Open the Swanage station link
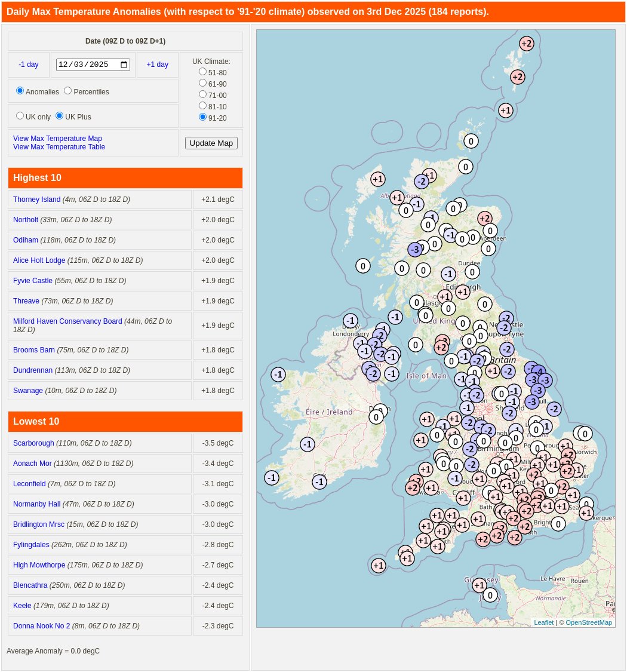627x672 pixels. (28, 391)
